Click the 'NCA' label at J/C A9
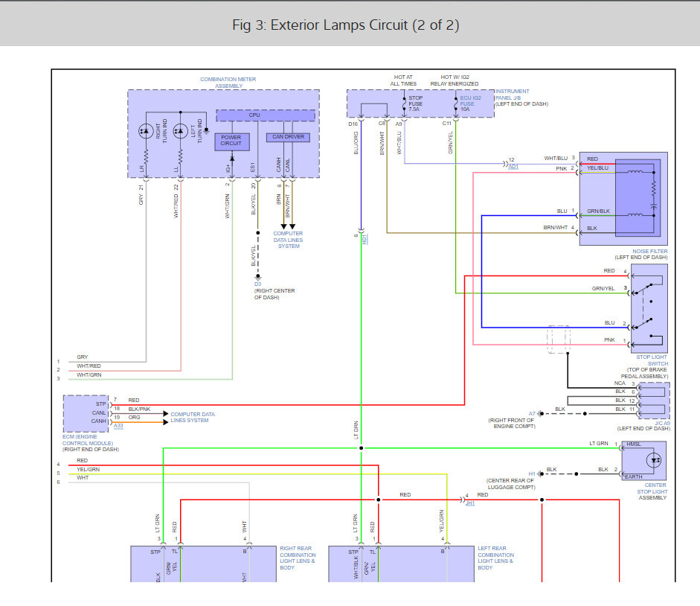Viewport: 700px width, 606px height. (x=620, y=383)
